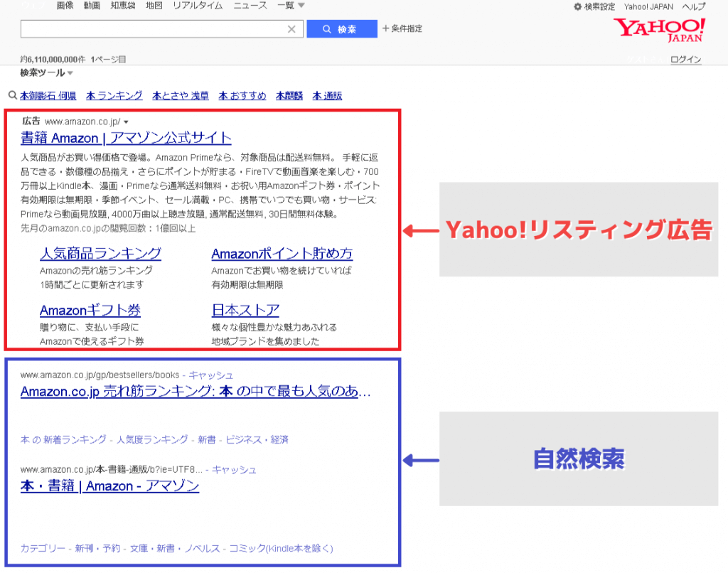This screenshot has height=573, width=728.
Task: Open 文庫・新書・ノベルス sub-link
Action: coord(175,548)
